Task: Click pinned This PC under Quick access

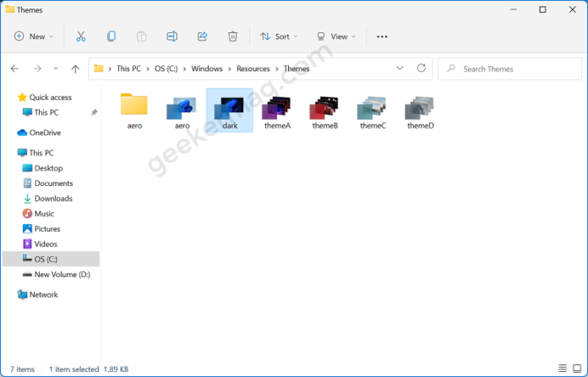Action: pyautogui.click(x=41, y=112)
